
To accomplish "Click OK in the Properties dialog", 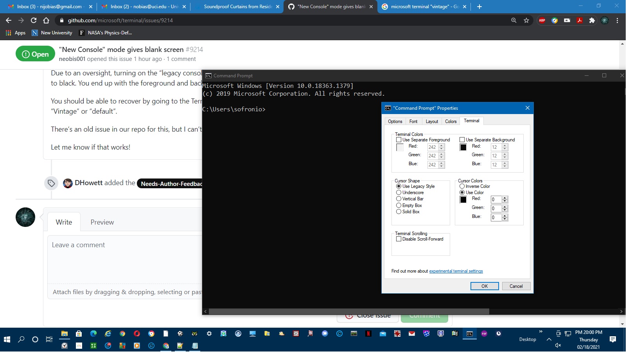I will [485, 286].
